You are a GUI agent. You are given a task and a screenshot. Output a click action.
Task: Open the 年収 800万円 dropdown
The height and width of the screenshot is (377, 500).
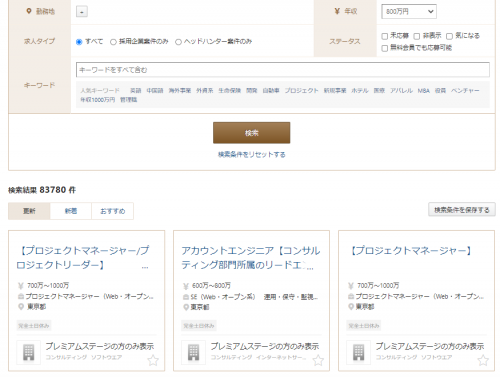point(409,12)
